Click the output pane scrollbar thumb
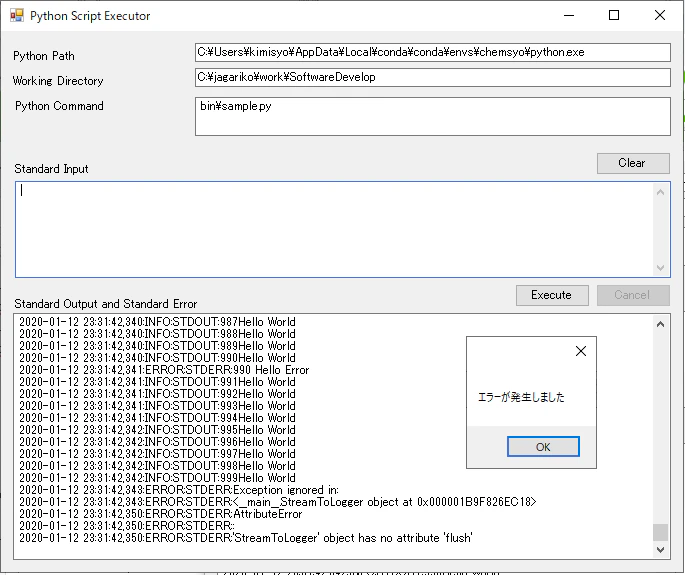Viewport: 685px width, 575px height. coord(661,532)
